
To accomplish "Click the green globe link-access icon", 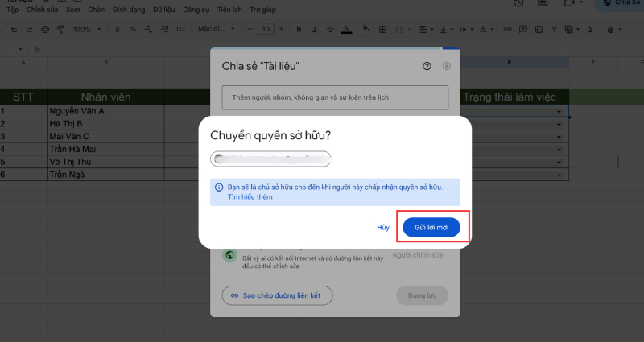I will click(229, 255).
